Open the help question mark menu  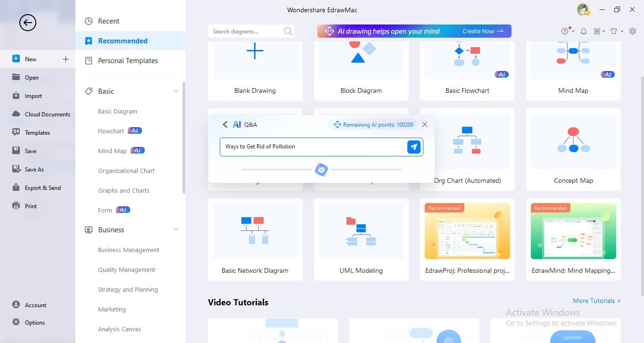(x=567, y=31)
